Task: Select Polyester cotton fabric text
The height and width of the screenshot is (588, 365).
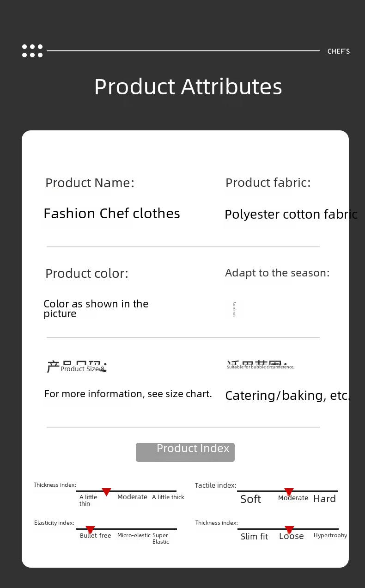Action: tap(291, 214)
